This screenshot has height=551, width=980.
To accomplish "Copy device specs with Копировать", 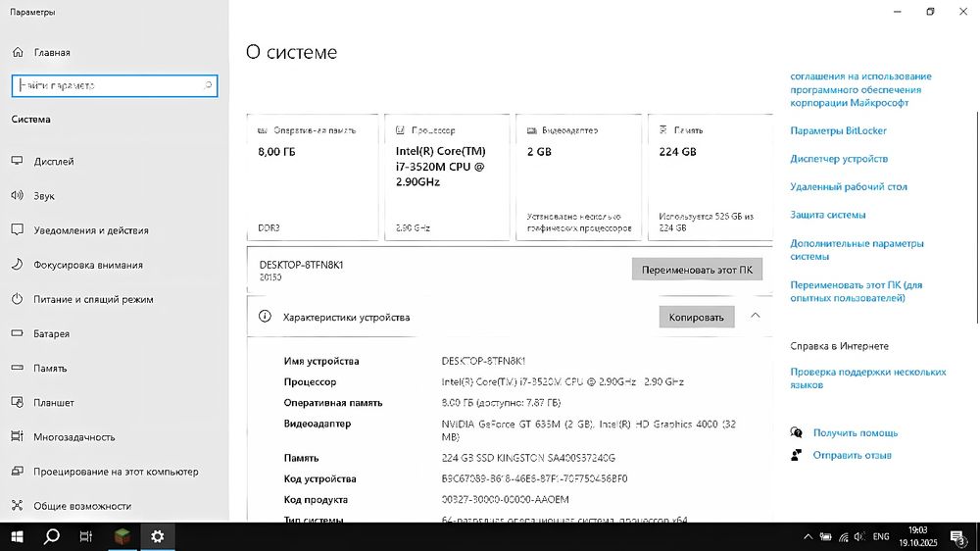I will 696,317.
